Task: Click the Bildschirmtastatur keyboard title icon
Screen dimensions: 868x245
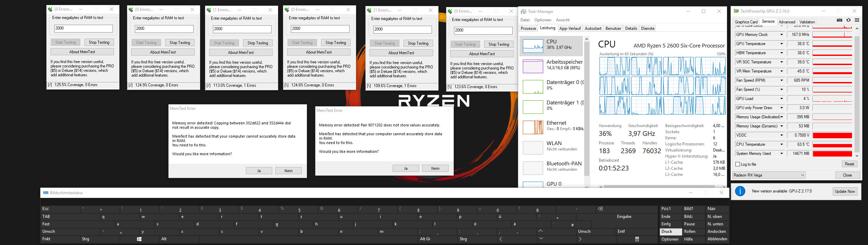Action: [x=46, y=193]
